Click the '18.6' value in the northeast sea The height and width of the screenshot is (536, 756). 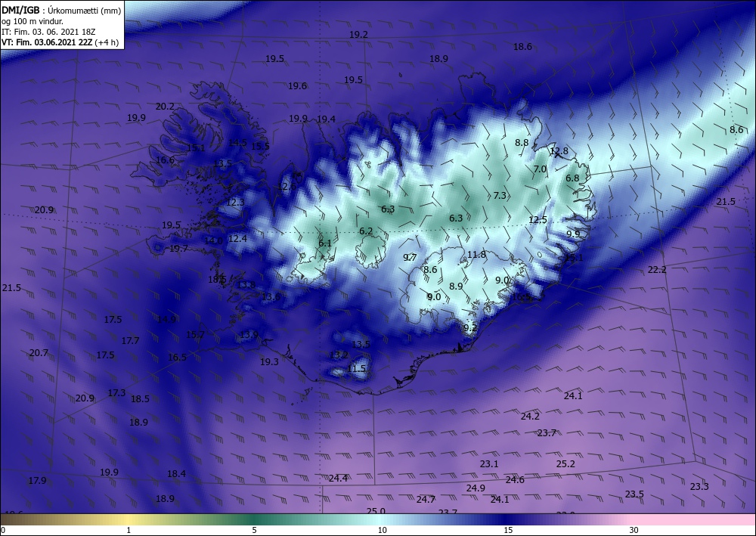(522, 47)
